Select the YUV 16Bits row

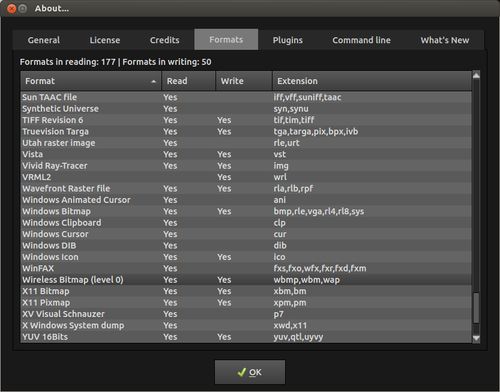pyautogui.click(x=246, y=337)
